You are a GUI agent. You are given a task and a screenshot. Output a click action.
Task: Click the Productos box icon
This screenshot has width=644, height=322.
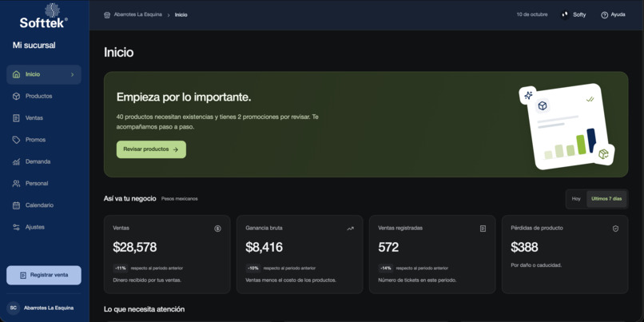pos(17,96)
